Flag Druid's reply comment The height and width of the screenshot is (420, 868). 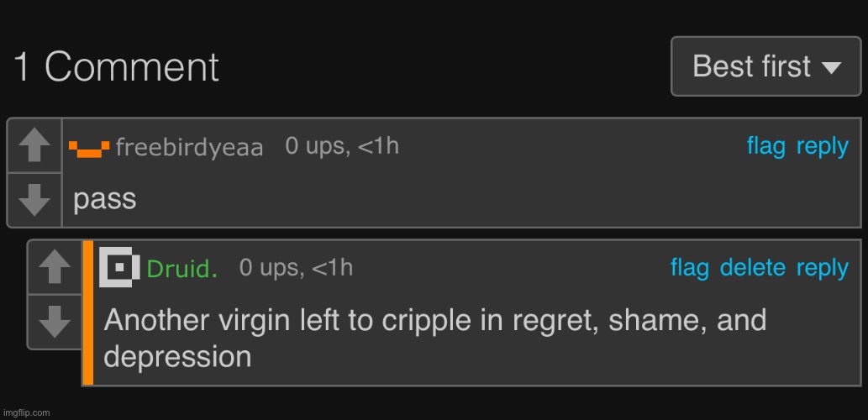(690, 268)
